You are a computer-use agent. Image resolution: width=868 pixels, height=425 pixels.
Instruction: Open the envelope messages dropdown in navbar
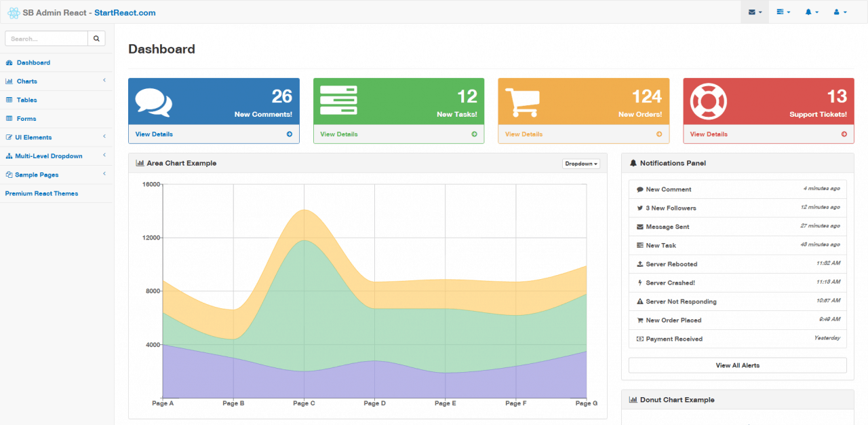point(755,12)
